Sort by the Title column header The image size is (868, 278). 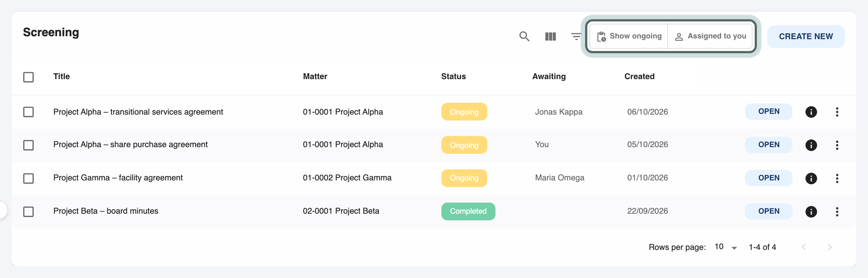point(61,77)
